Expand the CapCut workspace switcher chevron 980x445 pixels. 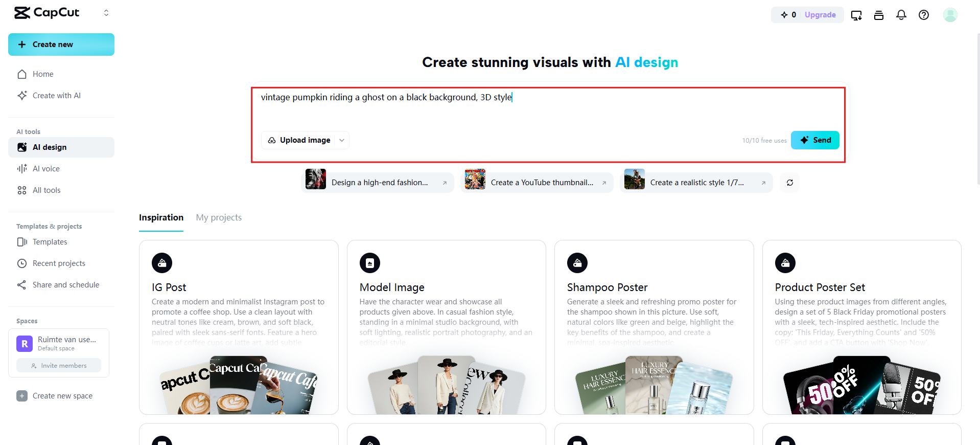point(106,13)
